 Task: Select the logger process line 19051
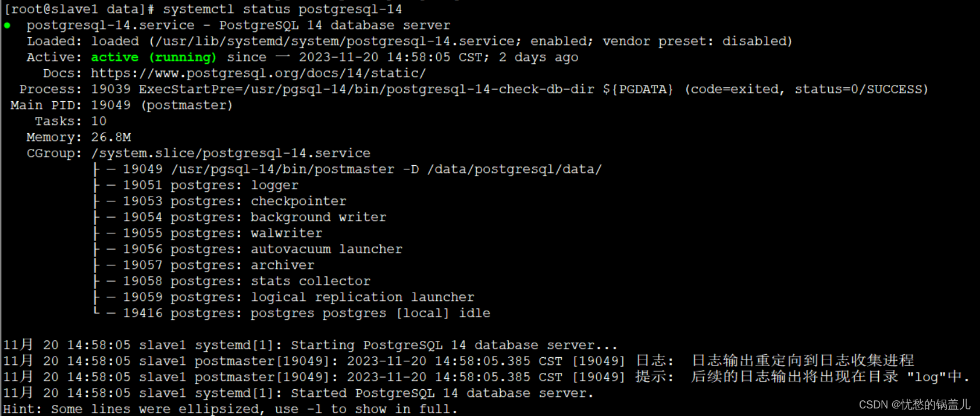coord(211,186)
